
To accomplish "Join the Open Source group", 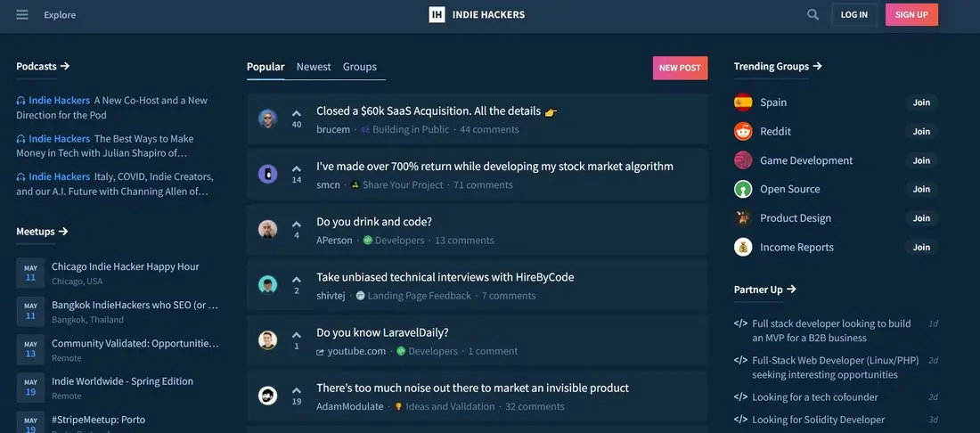I will point(921,189).
